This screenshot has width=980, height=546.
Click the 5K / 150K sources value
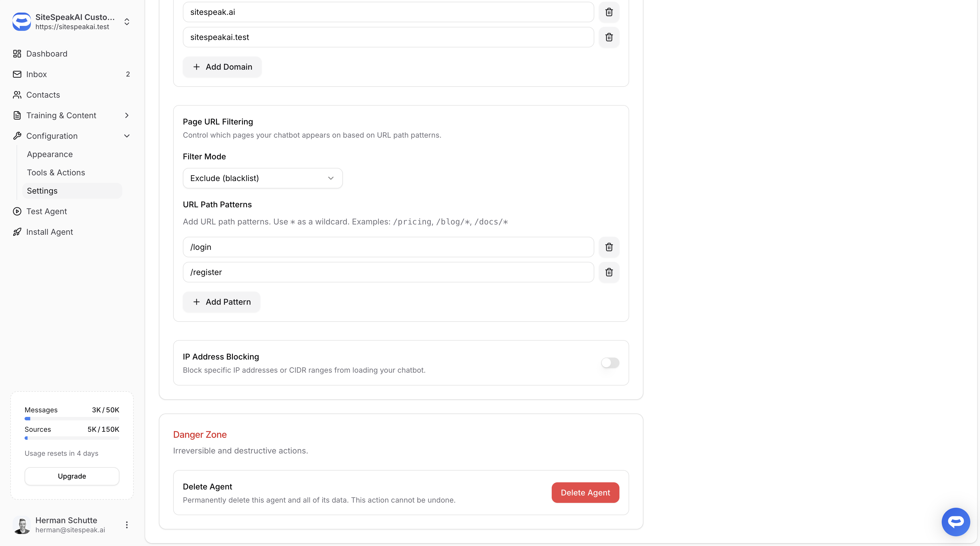(x=103, y=429)
